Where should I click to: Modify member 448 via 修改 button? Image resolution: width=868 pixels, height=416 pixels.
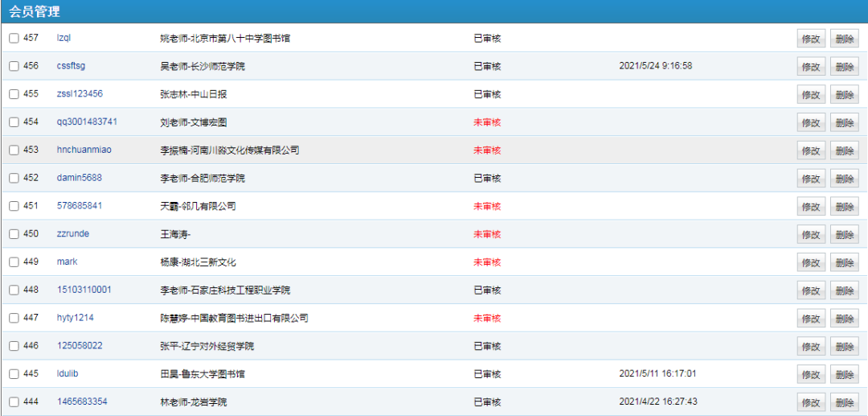pyautogui.click(x=810, y=290)
